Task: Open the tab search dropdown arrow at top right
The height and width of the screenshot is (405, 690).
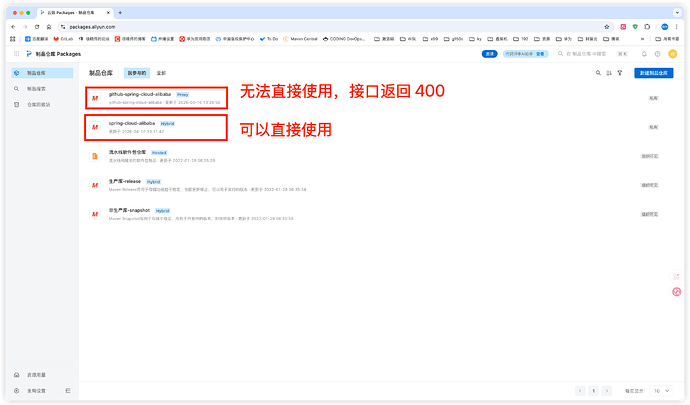Action: 677,13
